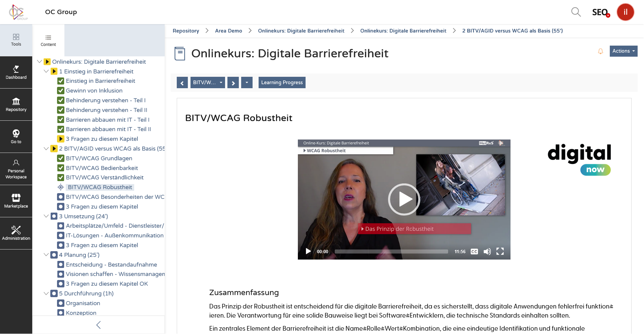Viewport: 644px width, 334px height.
Task: Navigate to Repository breadcrumb
Action: [186, 31]
